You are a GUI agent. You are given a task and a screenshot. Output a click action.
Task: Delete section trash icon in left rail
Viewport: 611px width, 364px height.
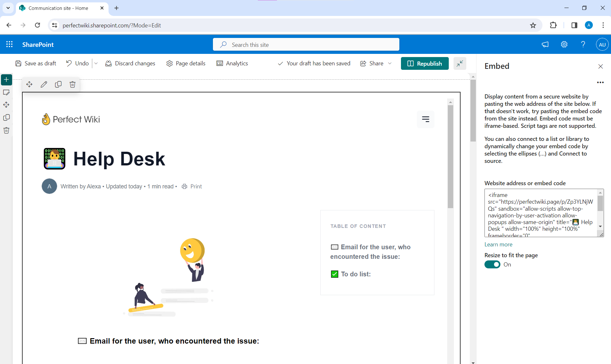6,130
